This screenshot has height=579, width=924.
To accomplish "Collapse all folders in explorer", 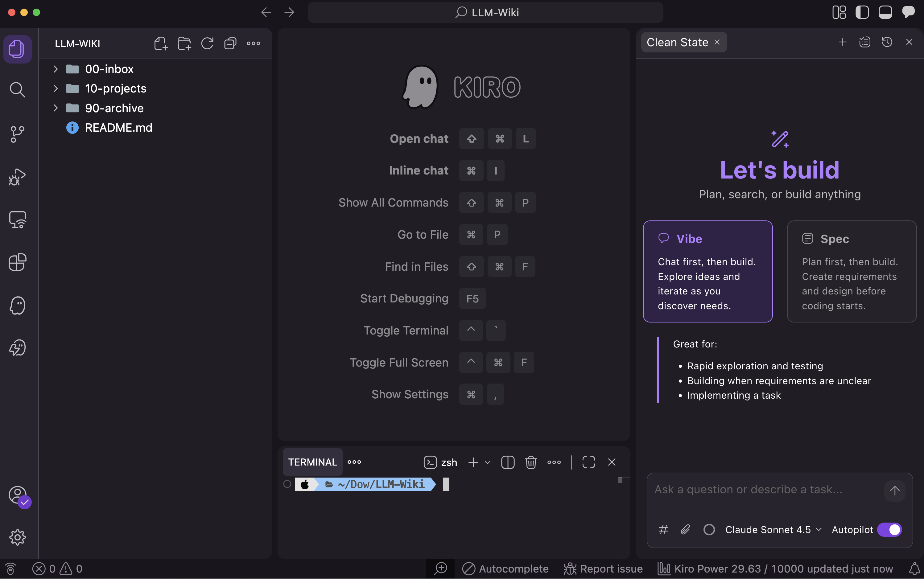I will [230, 43].
